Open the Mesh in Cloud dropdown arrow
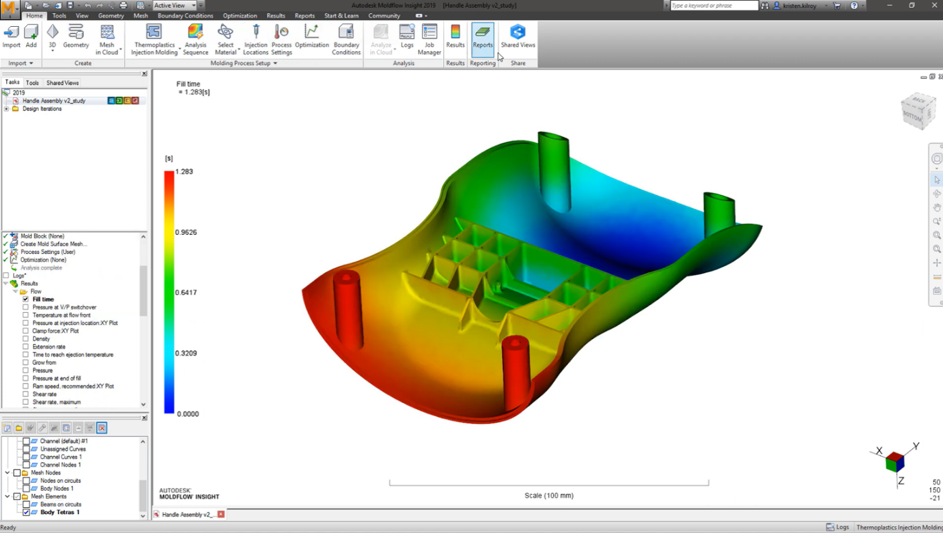This screenshot has height=533, width=943. (120, 49)
